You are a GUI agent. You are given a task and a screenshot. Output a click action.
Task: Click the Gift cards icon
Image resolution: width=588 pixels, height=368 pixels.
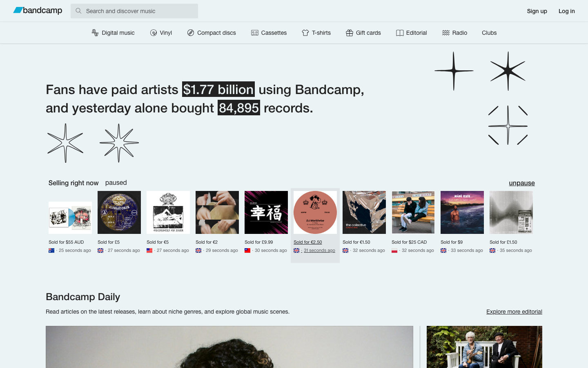pyautogui.click(x=350, y=33)
